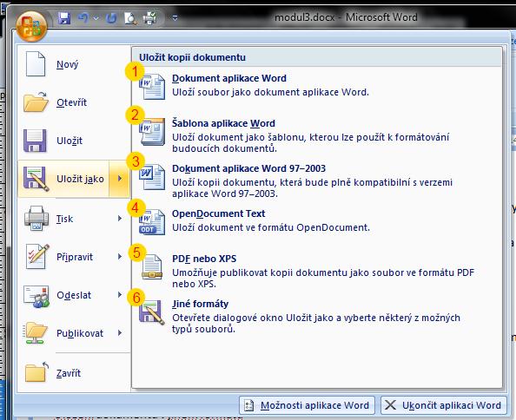516x420 pixels.
Task: Choose PDF nebo XPS option
Action: click(204, 259)
